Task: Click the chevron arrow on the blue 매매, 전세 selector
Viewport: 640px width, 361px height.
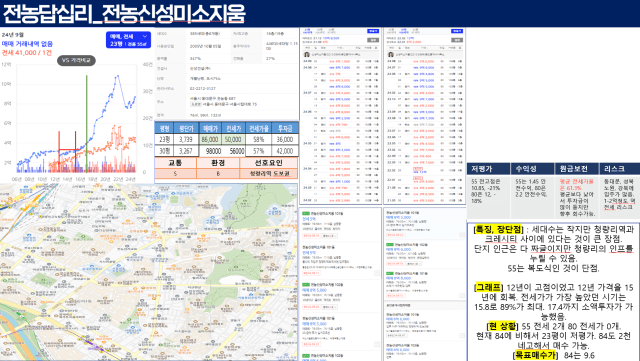Action: click(x=144, y=36)
